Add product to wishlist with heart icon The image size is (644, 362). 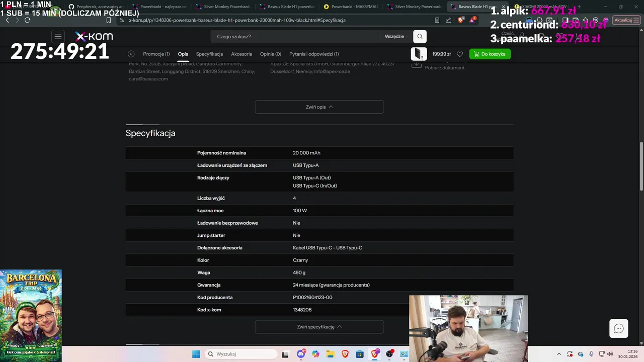[x=459, y=54]
